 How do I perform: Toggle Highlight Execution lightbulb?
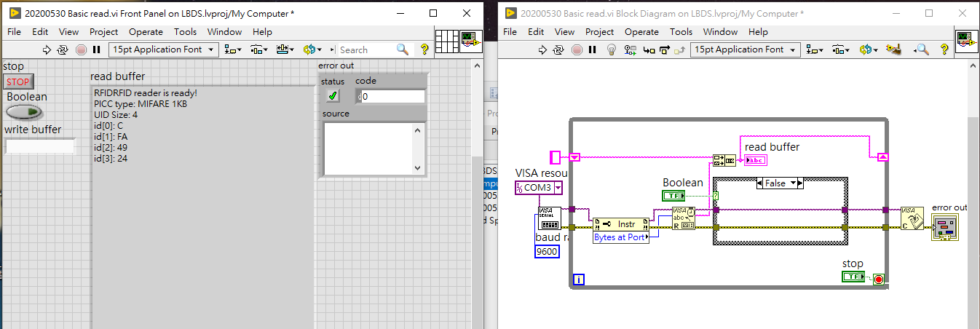[x=612, y=49]
